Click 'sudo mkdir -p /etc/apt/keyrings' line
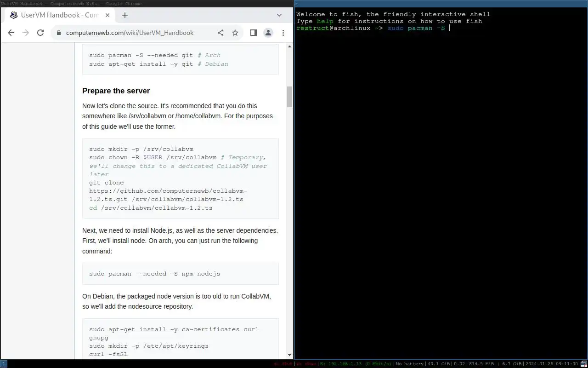Viewport: 588px width, 368px height. [x=149, y=346]
